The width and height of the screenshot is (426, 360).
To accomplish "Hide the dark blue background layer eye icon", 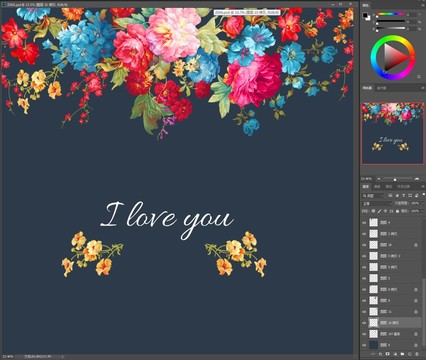I will point(364,345).
